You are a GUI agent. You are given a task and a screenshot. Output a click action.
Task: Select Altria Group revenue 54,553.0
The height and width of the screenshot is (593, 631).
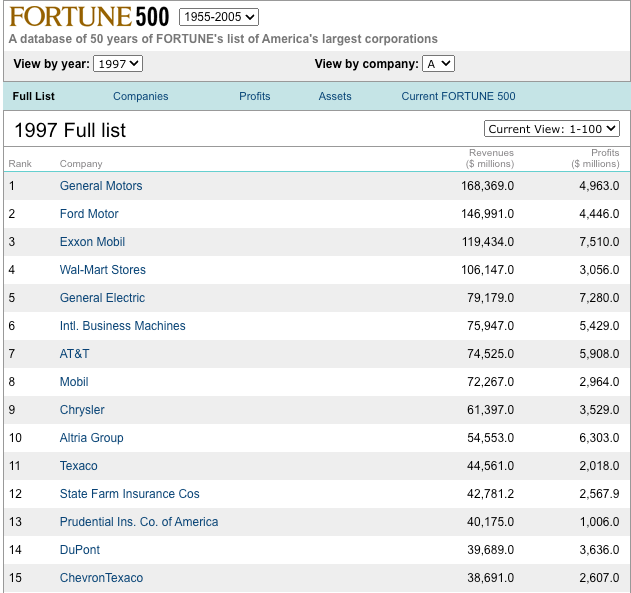click(x=491, y=438)
